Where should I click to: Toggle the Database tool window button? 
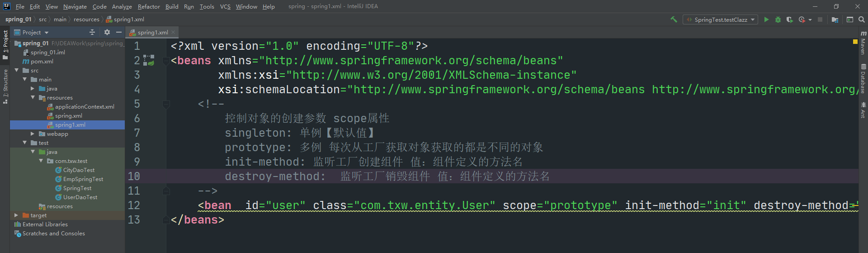(863, 79)
